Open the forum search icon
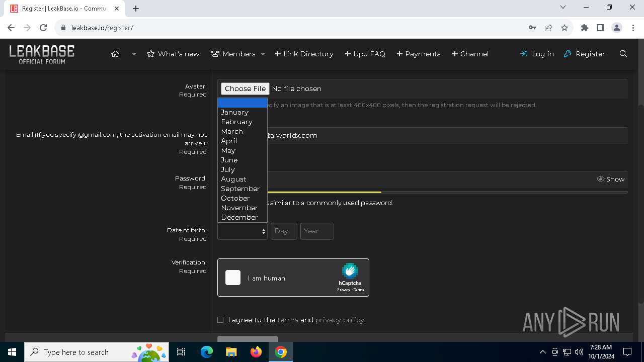The image size is (644, 362). pos(623,54)
